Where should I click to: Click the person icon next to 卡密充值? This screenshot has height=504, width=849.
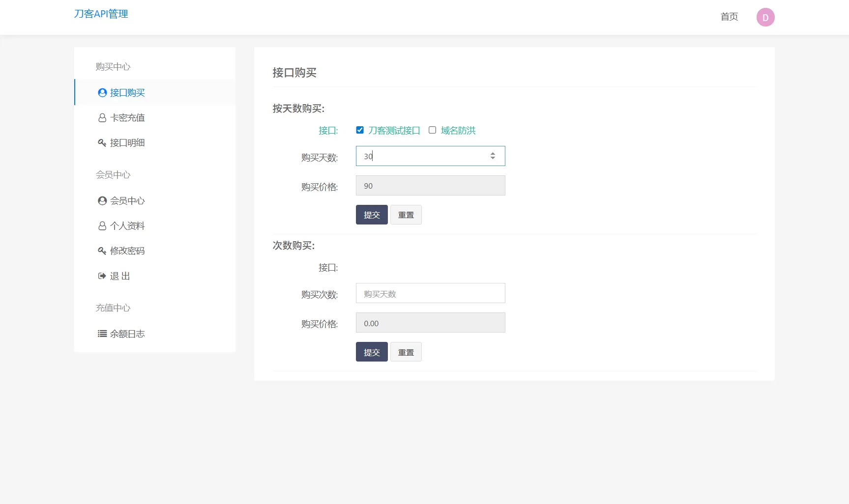coord(102,117)
